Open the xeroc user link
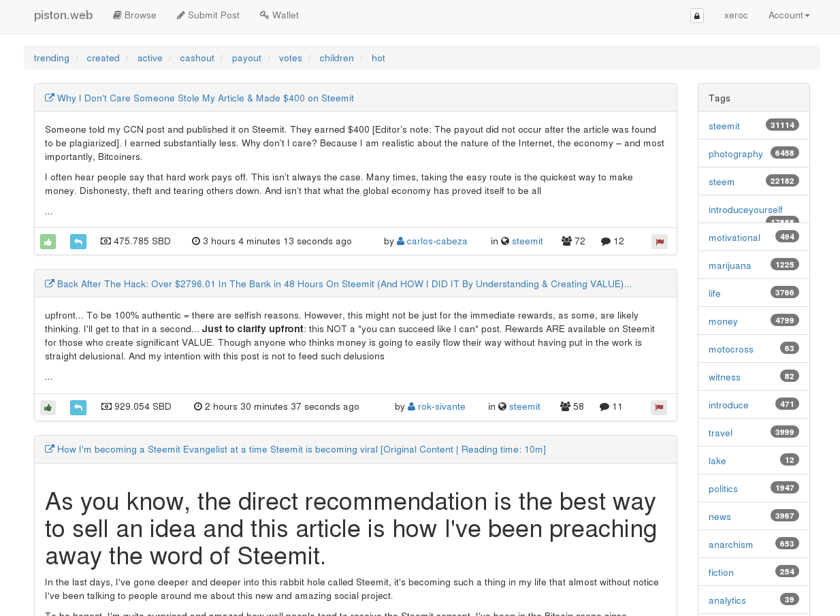 736,15
